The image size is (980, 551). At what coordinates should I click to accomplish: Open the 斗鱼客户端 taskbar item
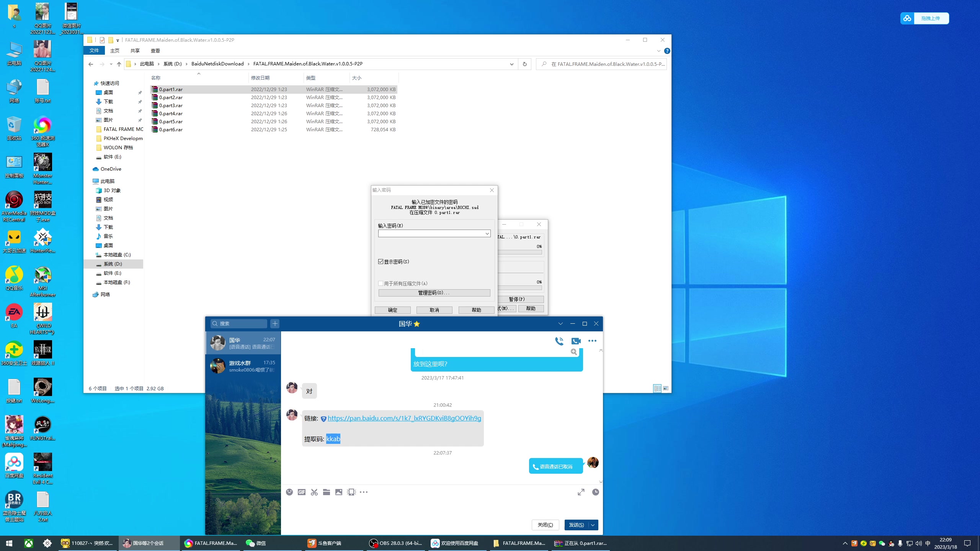pos(334,543)
